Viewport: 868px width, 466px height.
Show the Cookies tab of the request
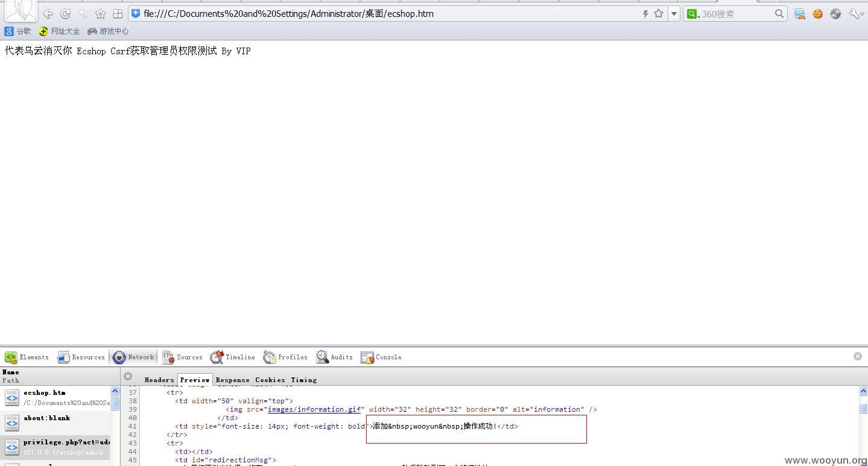270,380
